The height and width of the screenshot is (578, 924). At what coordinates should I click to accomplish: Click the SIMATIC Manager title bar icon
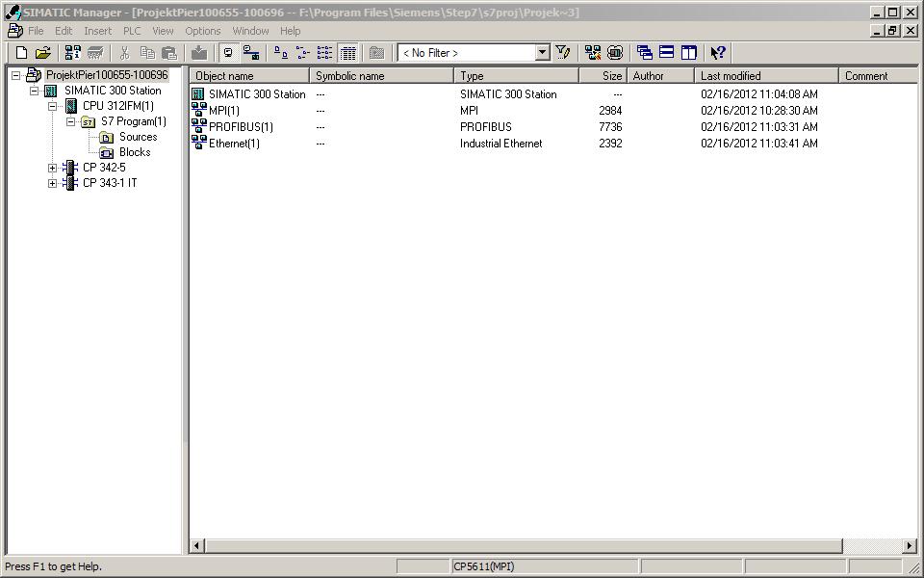click(13, 12)
